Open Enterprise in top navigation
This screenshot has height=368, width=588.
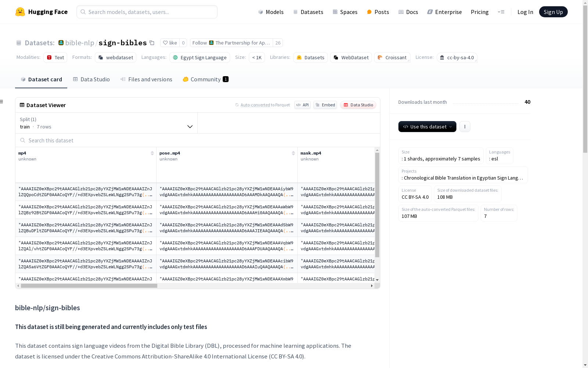[x=444, y=12]
